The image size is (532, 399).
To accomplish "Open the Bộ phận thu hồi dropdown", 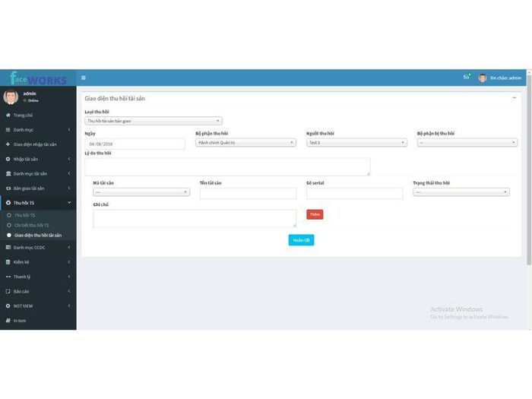I will [x=245, y=143].
